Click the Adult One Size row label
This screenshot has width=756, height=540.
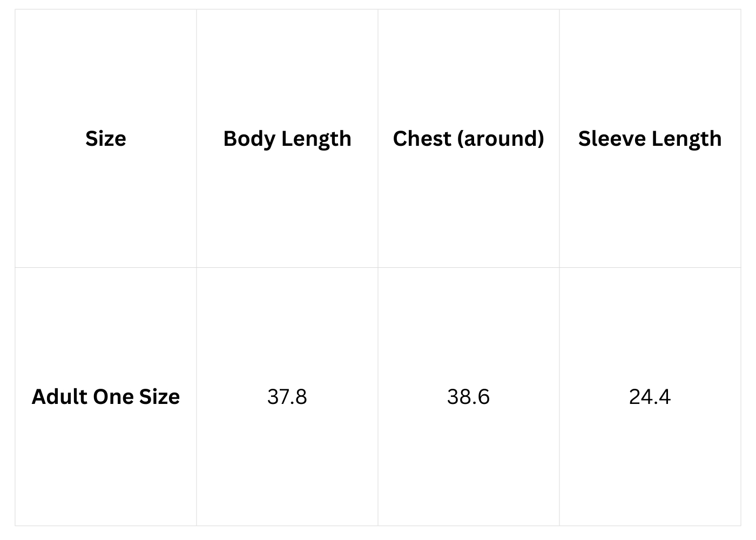tap(106, 397)
